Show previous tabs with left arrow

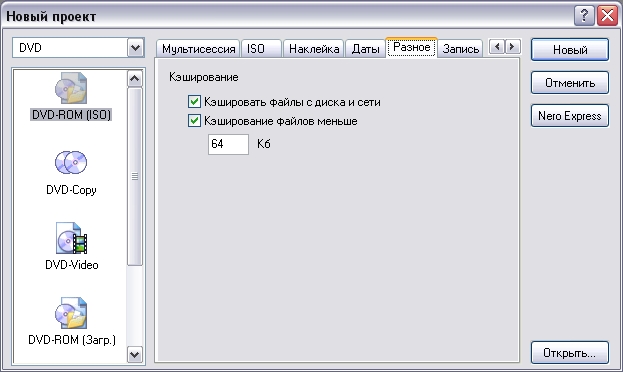(x=497, y=47)
